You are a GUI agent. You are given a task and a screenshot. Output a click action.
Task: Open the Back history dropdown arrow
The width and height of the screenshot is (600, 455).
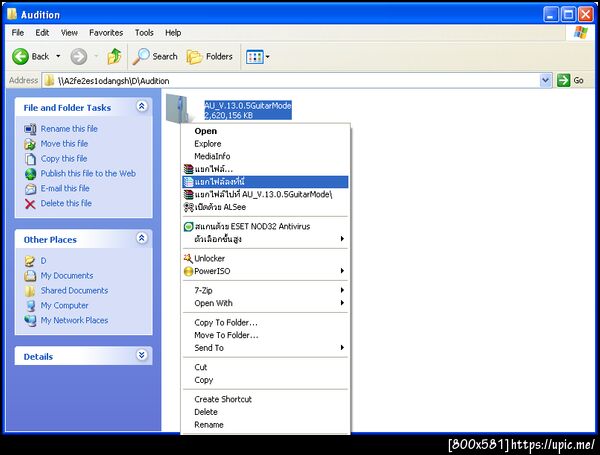pos(58,57)
